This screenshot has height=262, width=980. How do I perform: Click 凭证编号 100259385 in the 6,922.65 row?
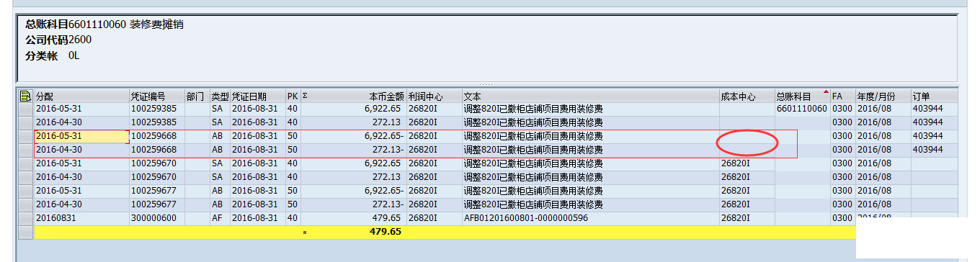[153, 109]
